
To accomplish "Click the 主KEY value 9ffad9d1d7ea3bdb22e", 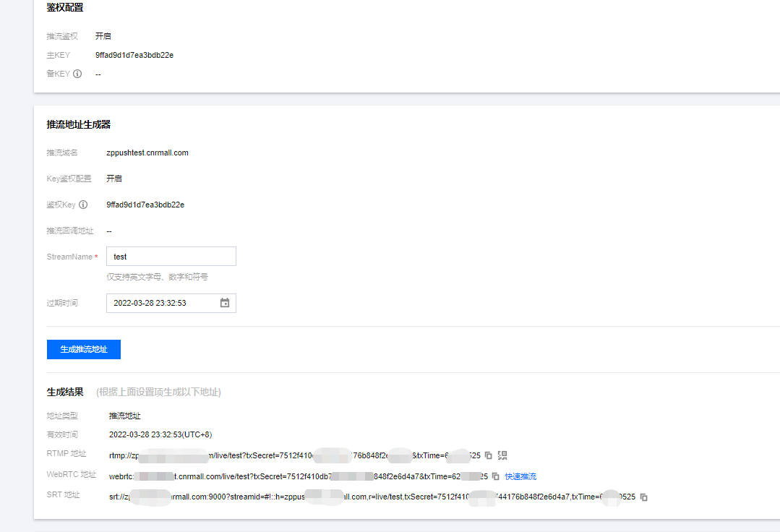I will pyautogui.click(x=134, y=55).
